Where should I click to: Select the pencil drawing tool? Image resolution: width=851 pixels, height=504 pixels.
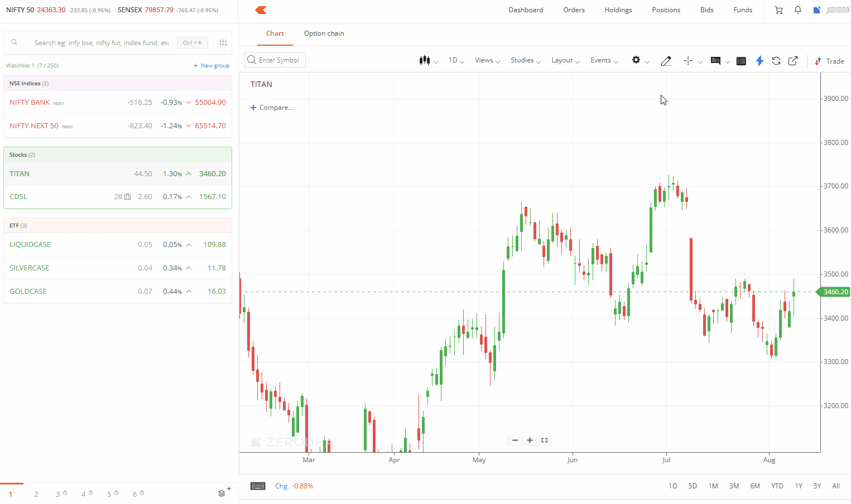coord(666,61)
